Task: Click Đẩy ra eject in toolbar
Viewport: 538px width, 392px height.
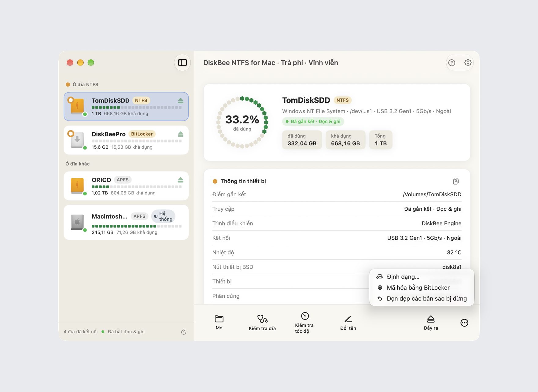Action: pos(431,323)
